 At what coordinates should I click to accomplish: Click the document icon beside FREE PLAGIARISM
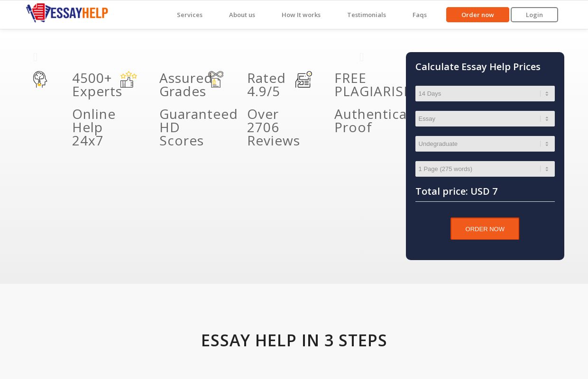click(x=303, y=79)
